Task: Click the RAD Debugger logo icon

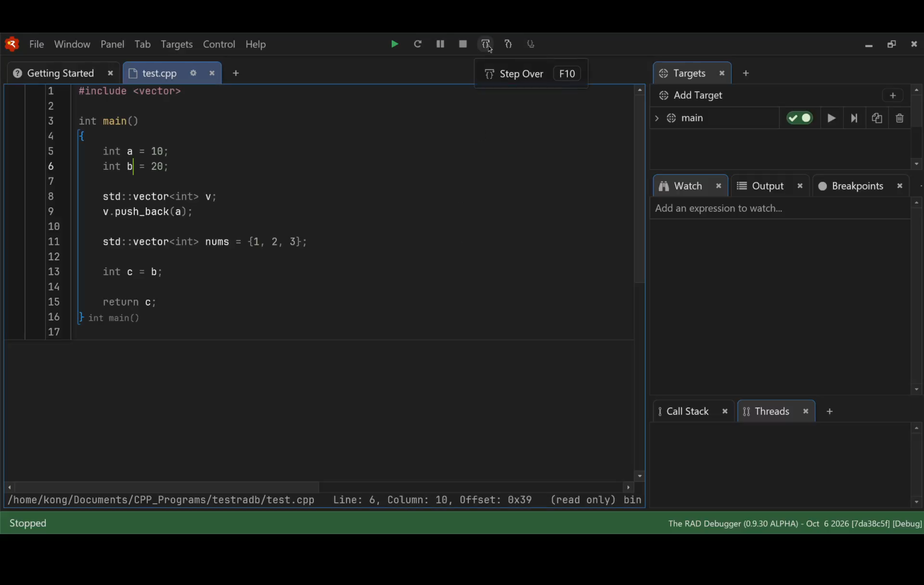Action: click(x=12, y=44)
